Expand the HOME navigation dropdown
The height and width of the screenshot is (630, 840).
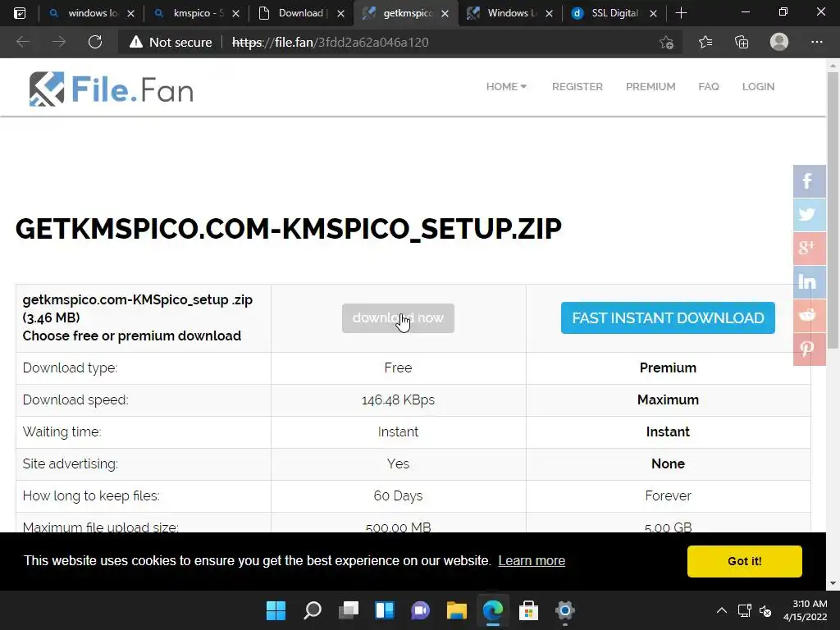(x=506, y=86)
